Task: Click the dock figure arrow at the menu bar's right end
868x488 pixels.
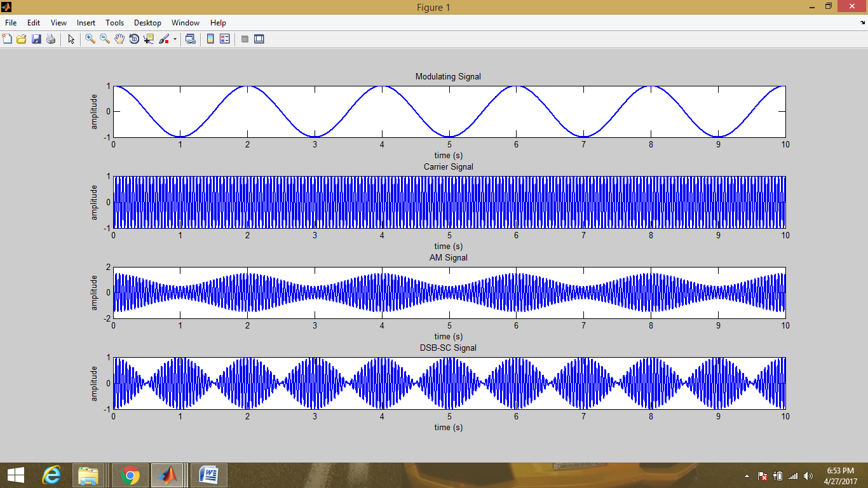Action: [x=861, y=22]
